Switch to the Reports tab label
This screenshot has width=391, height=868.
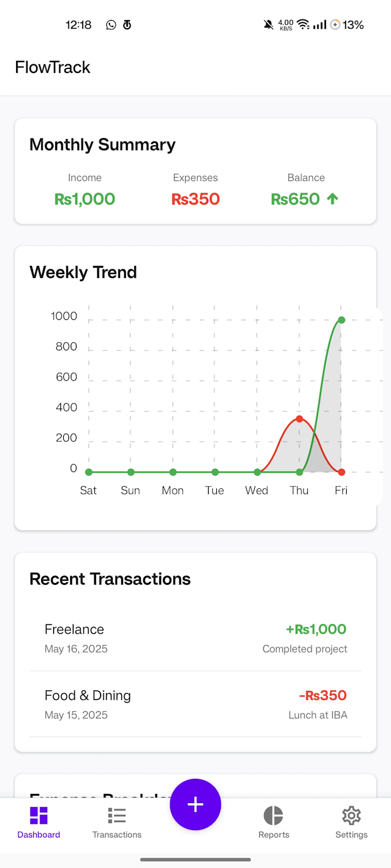tap(274, 835)
